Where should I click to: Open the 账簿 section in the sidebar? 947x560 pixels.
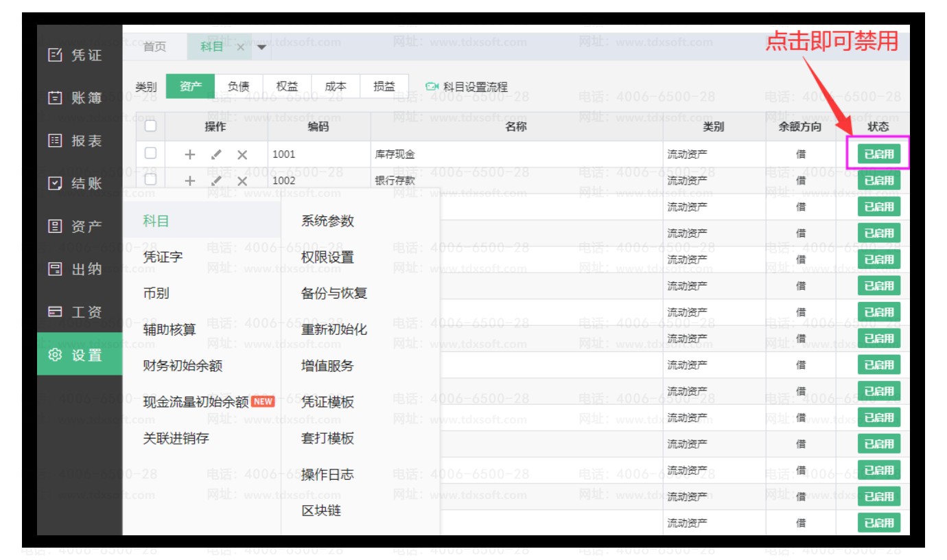77,98
